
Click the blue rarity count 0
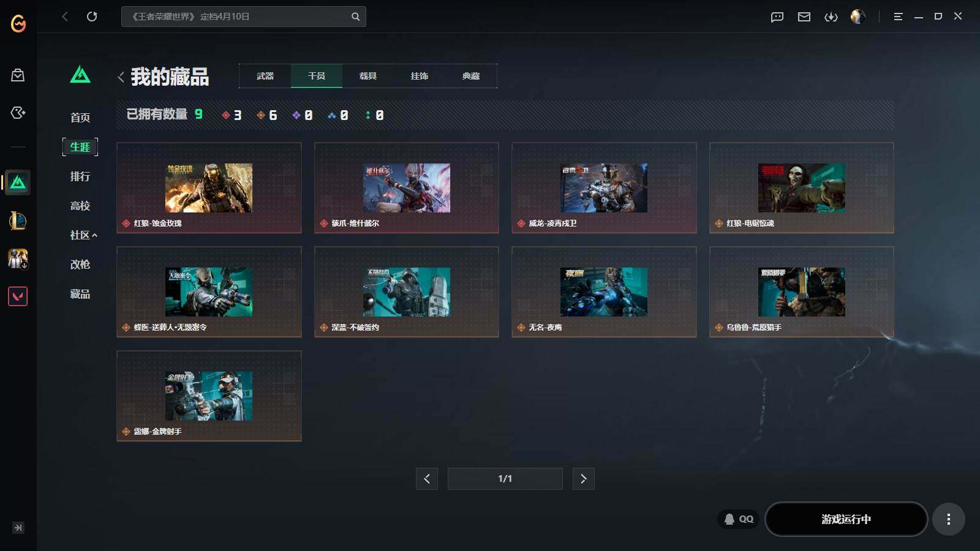coord(338,115)
